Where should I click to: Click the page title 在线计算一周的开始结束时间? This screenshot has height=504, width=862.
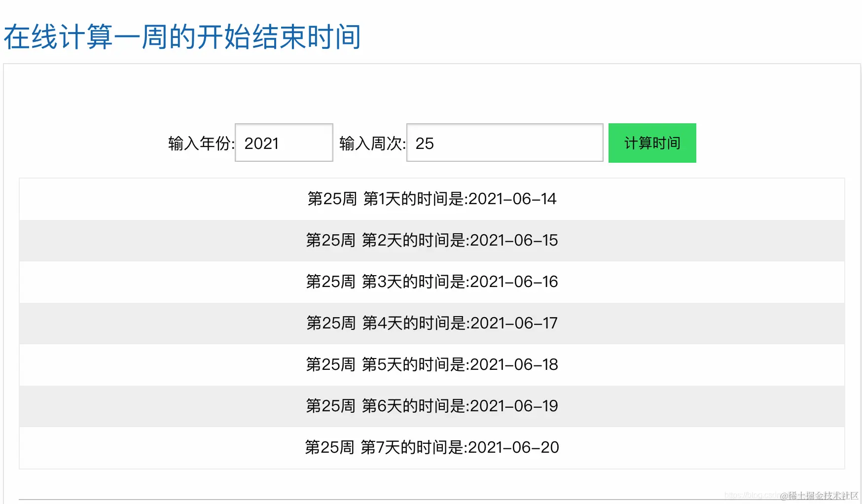point(182,37)
